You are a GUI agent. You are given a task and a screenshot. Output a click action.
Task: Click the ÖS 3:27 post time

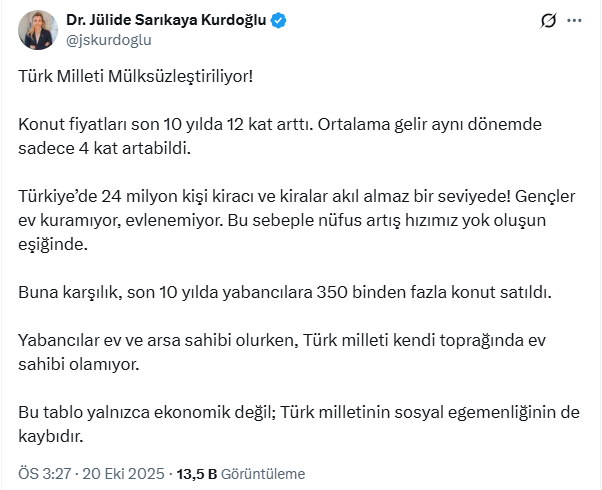[44, 473]
